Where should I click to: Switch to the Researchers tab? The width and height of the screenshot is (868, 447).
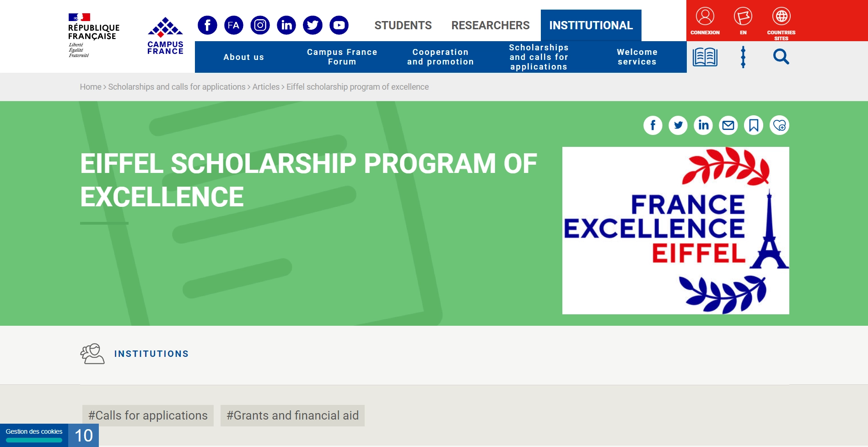tap(490, 26)
